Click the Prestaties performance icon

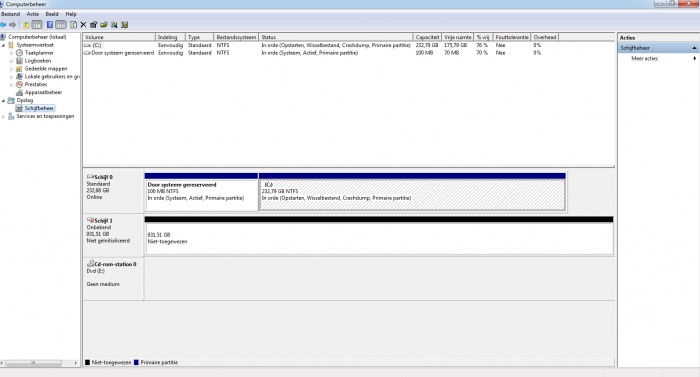19,84
